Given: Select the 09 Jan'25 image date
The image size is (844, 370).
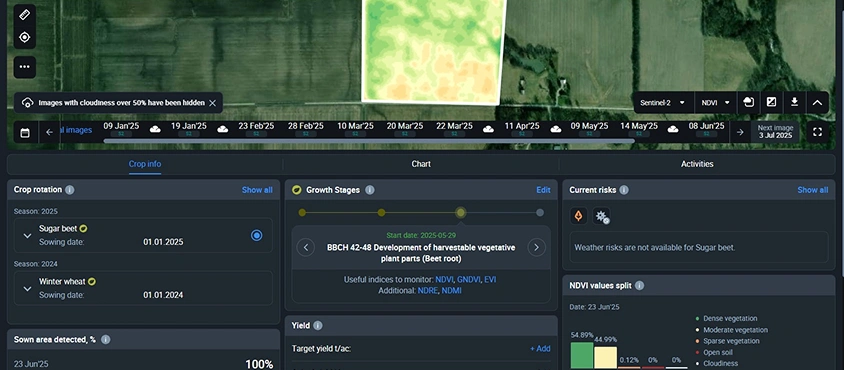Looking at the screenshot, I should tap(121, 129).
